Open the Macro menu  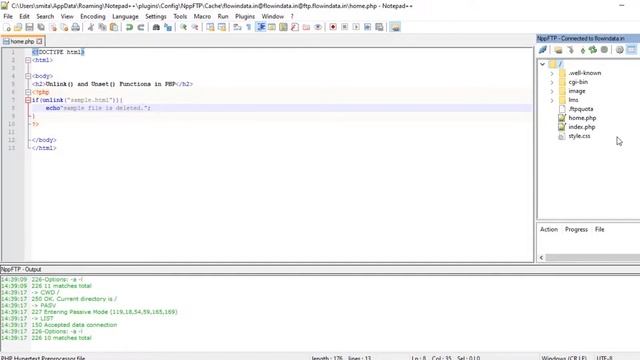(x=202, y=16)
